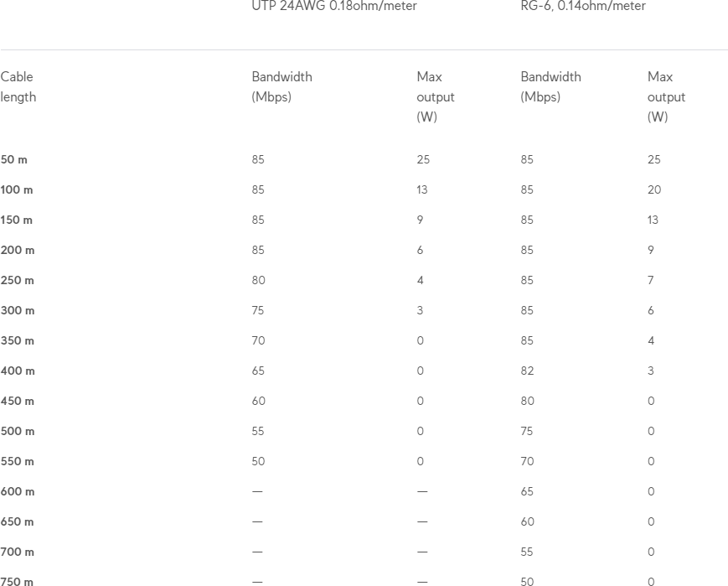
Task: Select the 600 m row label
Action: pos(18,491)
